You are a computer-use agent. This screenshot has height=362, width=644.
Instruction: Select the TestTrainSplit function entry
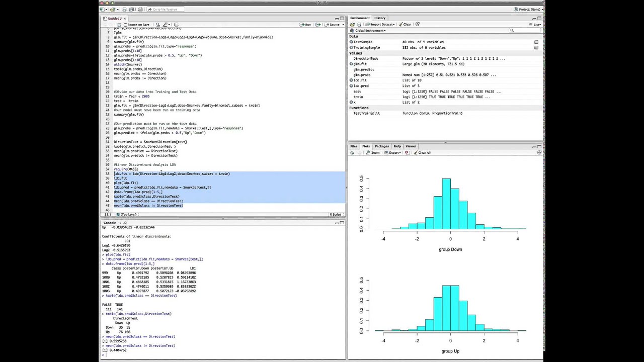coord(445,113)
